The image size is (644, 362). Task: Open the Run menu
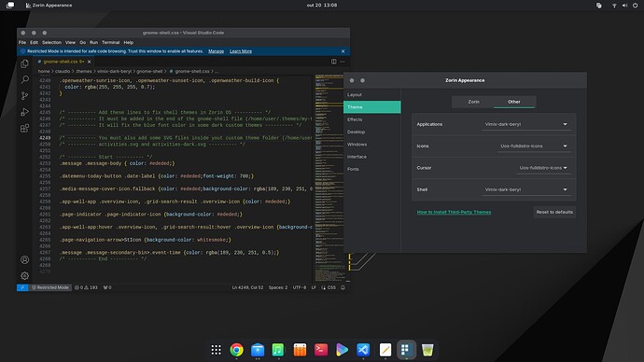point(93,42)
